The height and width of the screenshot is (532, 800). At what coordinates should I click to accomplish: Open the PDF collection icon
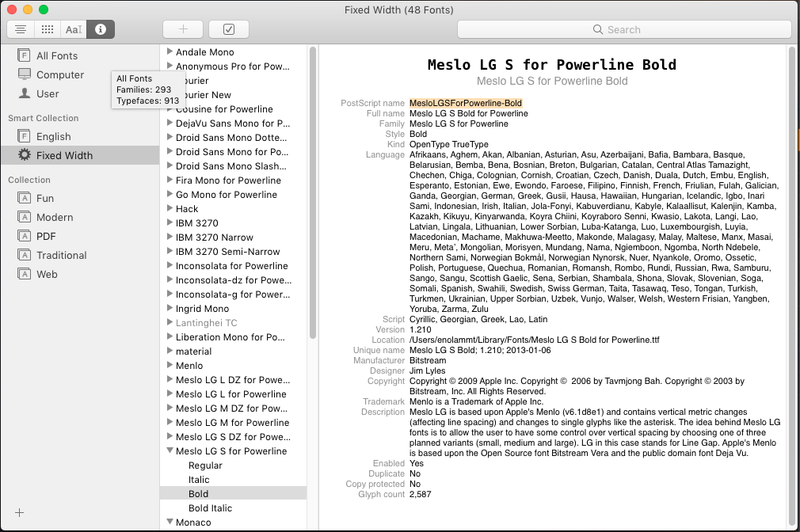24,236
